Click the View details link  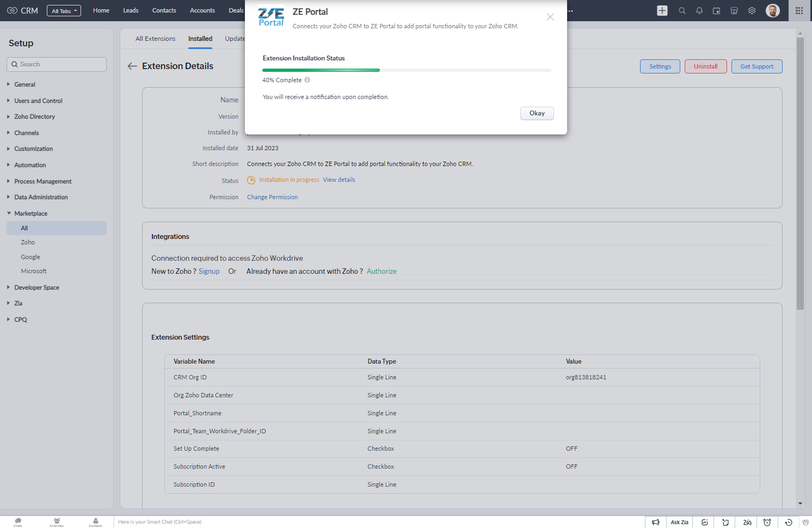[x=339, y=180]
